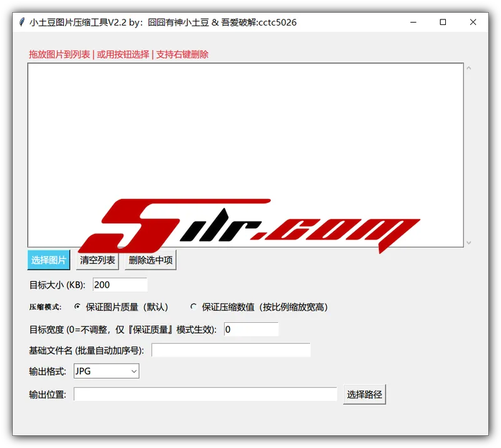
Task: Click the 输出位置 path field
Action: pyautogui.click(x=205, y=394)
